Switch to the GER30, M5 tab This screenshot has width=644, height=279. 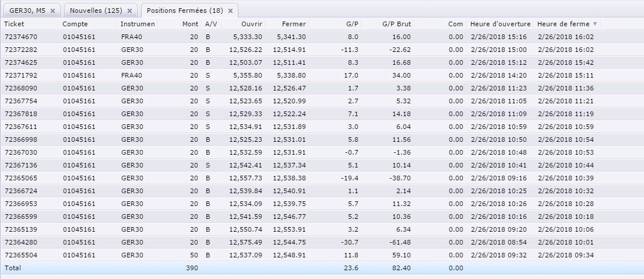27,11
